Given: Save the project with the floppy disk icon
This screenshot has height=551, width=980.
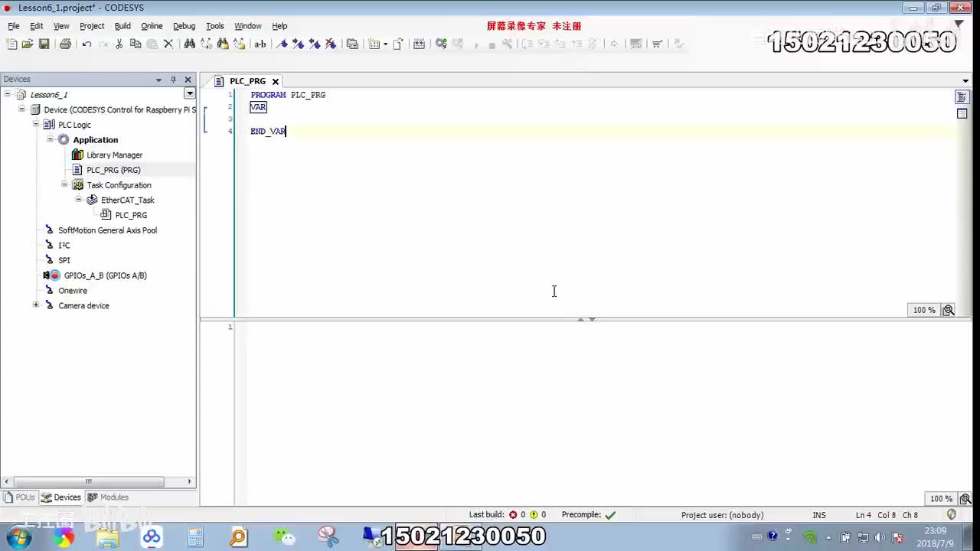Looking at the screenshot, I should 44,44.
